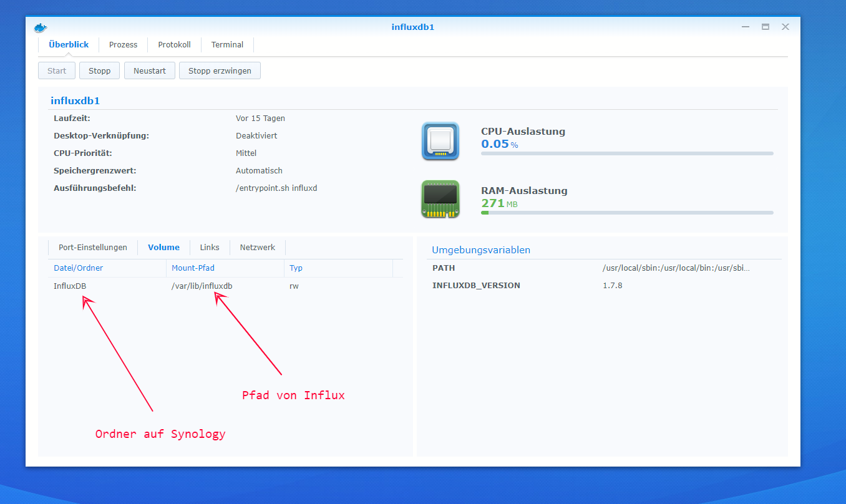This screenshot has height=504, width=846.
Task: Sort by the Mount-Pfad column header
Action: click(x=225, y=268)
